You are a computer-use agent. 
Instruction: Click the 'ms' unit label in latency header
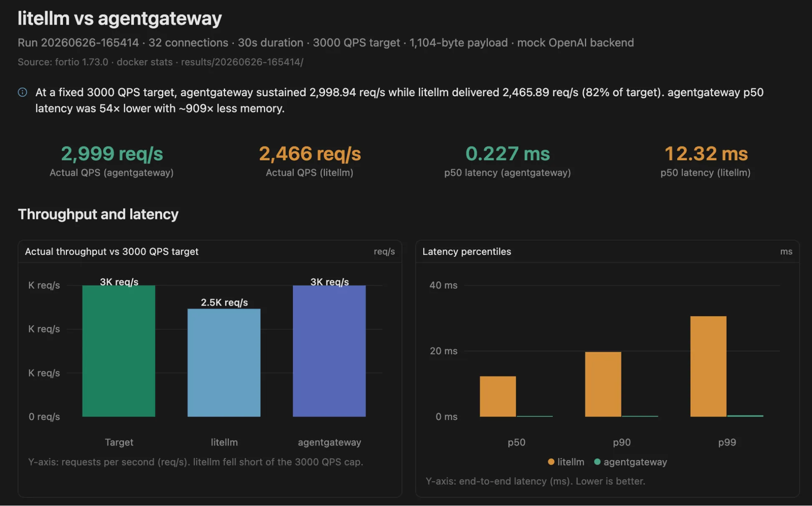[x=786, y=252]
